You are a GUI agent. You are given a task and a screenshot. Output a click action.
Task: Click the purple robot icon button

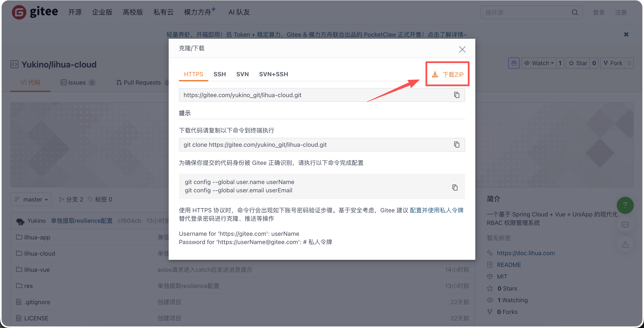click(x=514, y=63)
